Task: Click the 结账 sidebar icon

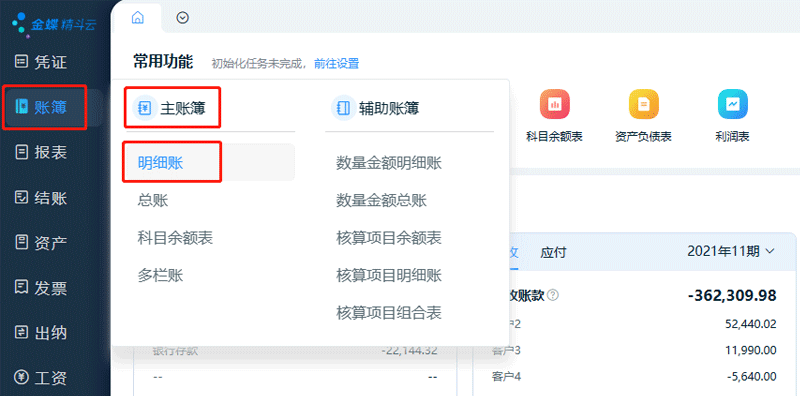Action: tap(21, 197)
